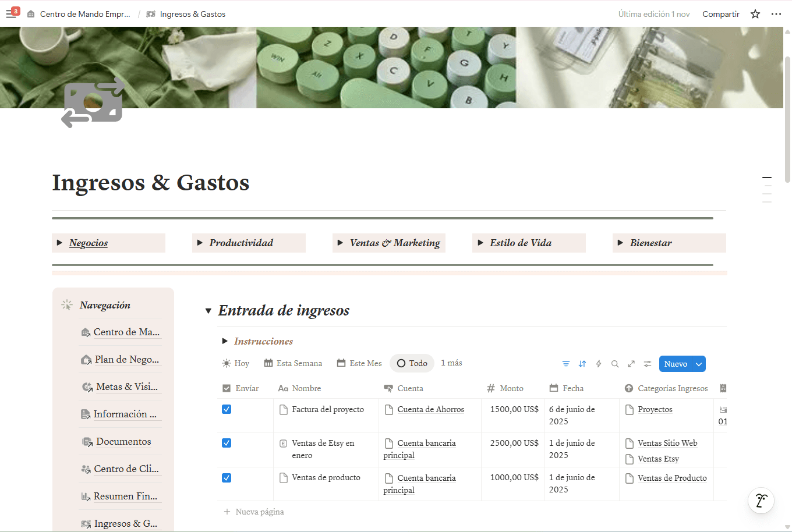Switch to the Este Mes view tab

click(x=359, y=363)
